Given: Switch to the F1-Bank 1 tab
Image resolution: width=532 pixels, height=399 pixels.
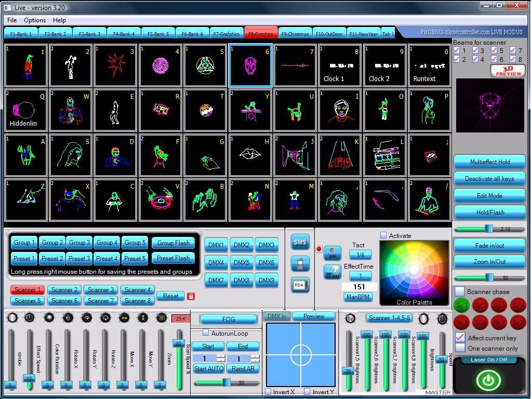Looking at the screenshot, I should 21,34.
